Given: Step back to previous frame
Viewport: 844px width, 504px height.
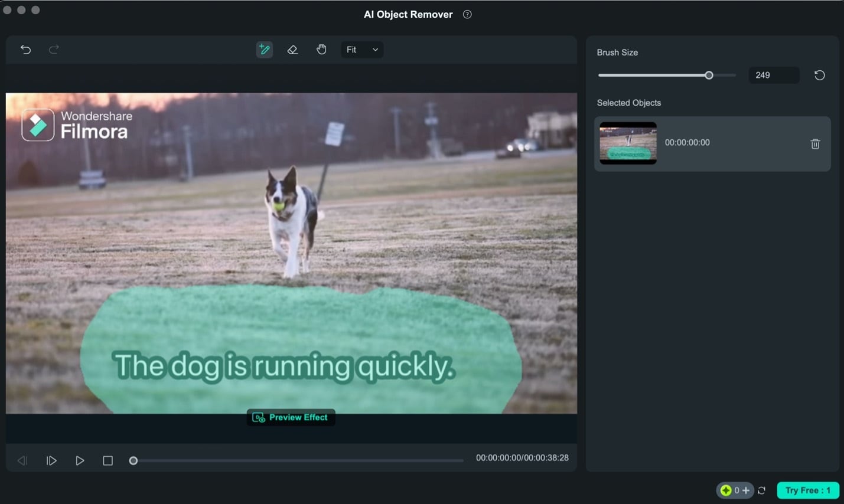Looking at the screenshot, I should click(22, 460).
